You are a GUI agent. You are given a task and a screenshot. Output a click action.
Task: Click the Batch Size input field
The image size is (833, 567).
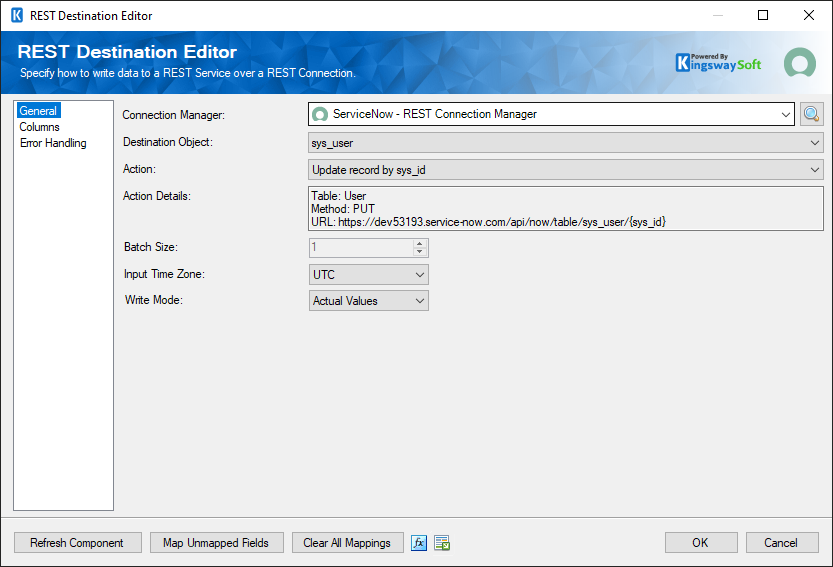click(x=361, y=248)
